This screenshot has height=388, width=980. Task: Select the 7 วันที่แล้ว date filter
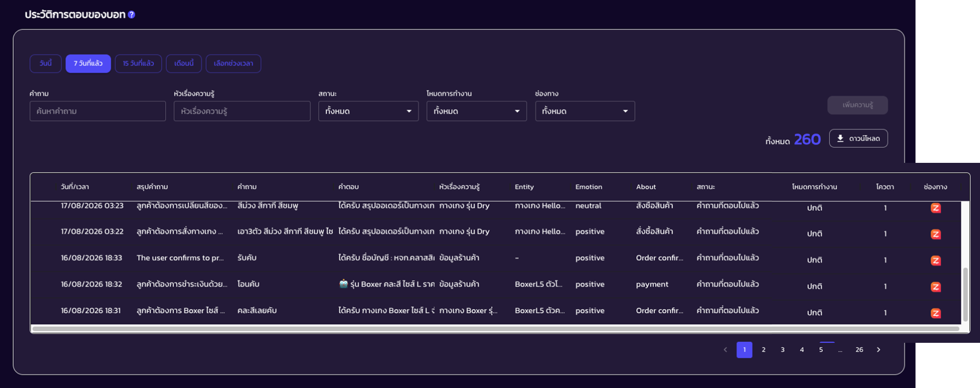click(88, 63)
